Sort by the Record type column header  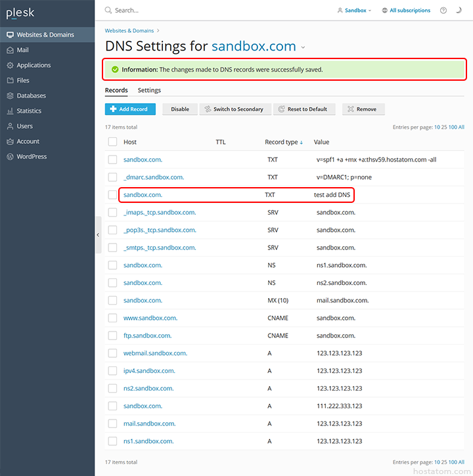coord(283,142)
